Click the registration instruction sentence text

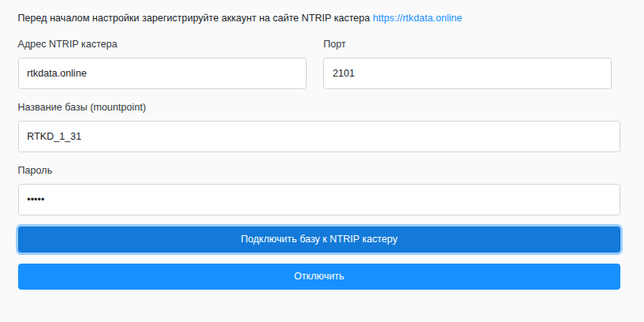193,17
